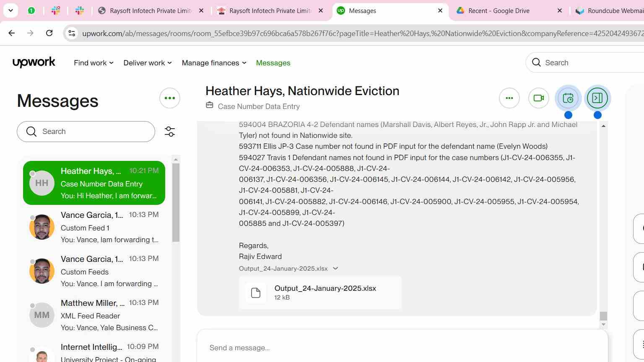This screenshot has width=644, height=362.
Task: Open the Output_24-January-2025.xlsx file card
Action: (320, 293)
